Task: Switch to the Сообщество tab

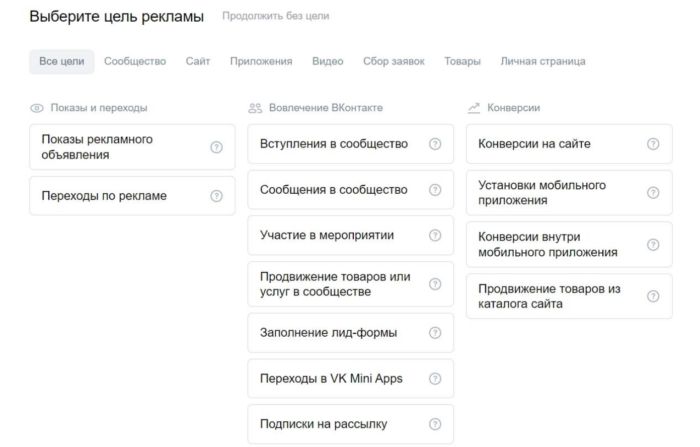Action: tap(135, 61)
